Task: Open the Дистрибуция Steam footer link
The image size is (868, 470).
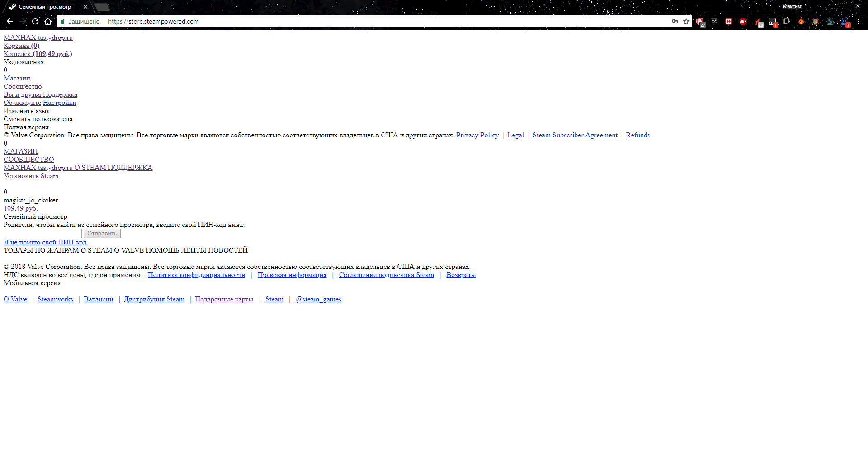Action: [x=154, y=299]
